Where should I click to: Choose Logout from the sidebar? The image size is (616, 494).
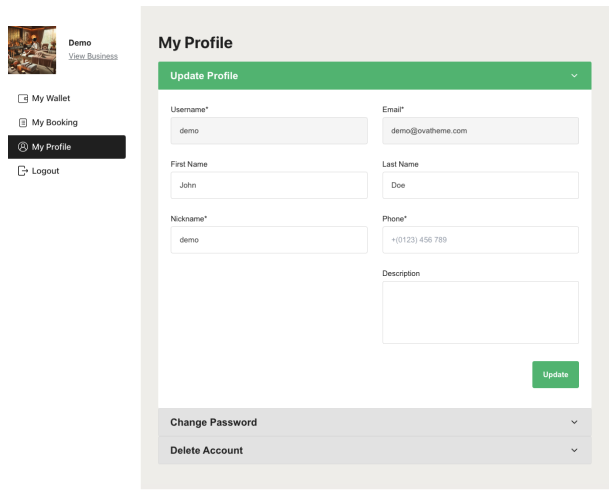click(x=67, y=171)
